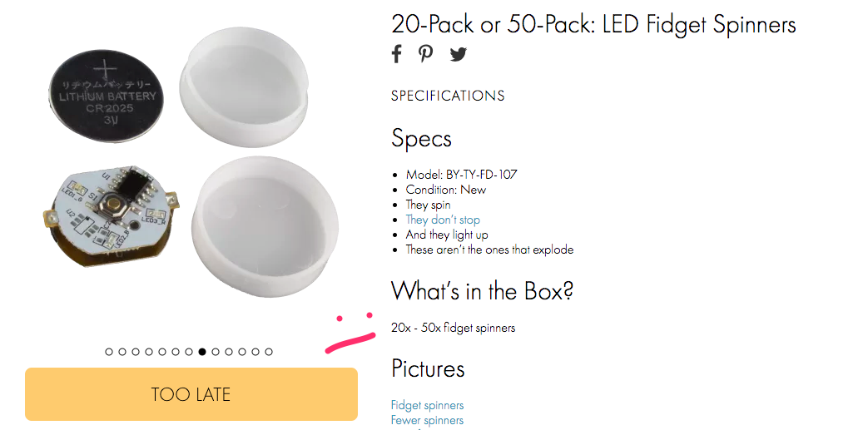The height and width of the screenshot is (430, 868).
Task: Jump to the last carousel image dot
Action: coord(269,352)
